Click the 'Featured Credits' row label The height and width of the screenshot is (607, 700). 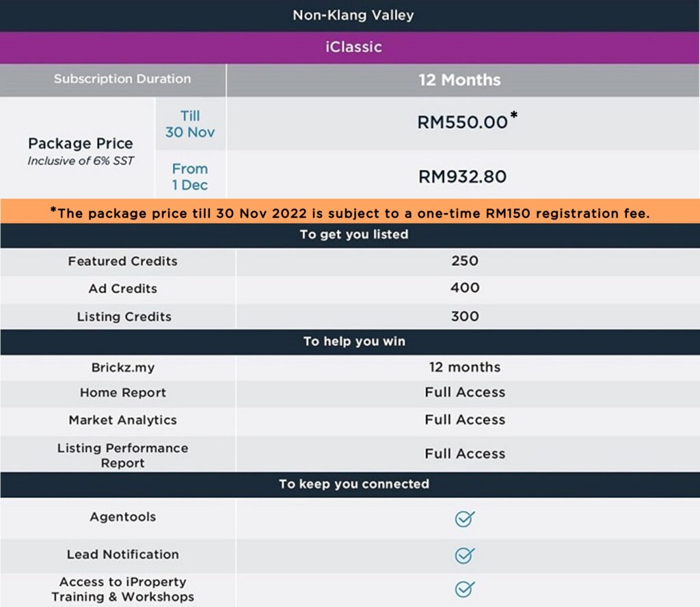coord(123,261)
